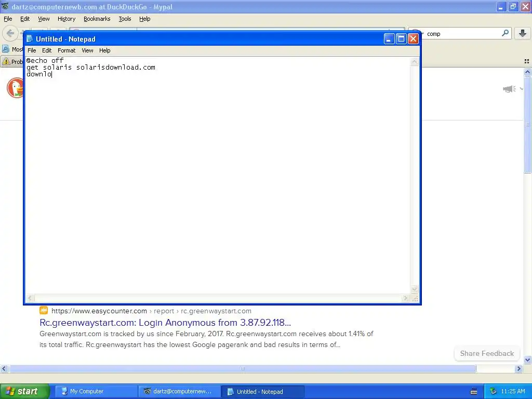Click the DuckDuckGo duck logo
The image size is (532, 399).
pos(15,87)
